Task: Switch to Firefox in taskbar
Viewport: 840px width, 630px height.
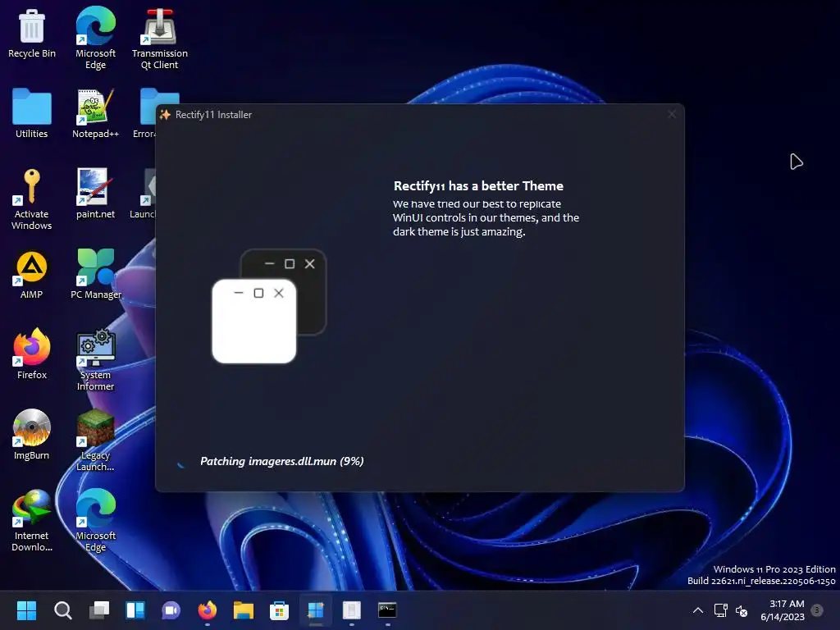Action: [208, 610]
